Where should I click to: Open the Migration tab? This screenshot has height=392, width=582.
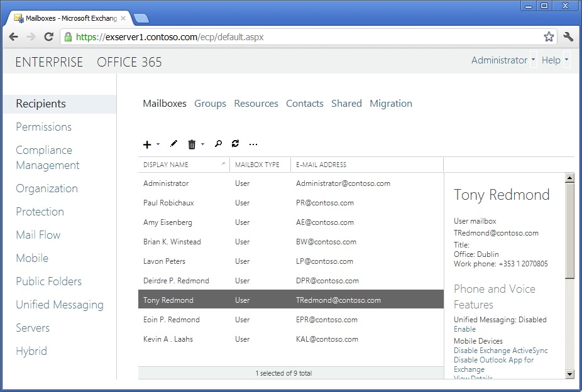(390, 104)
